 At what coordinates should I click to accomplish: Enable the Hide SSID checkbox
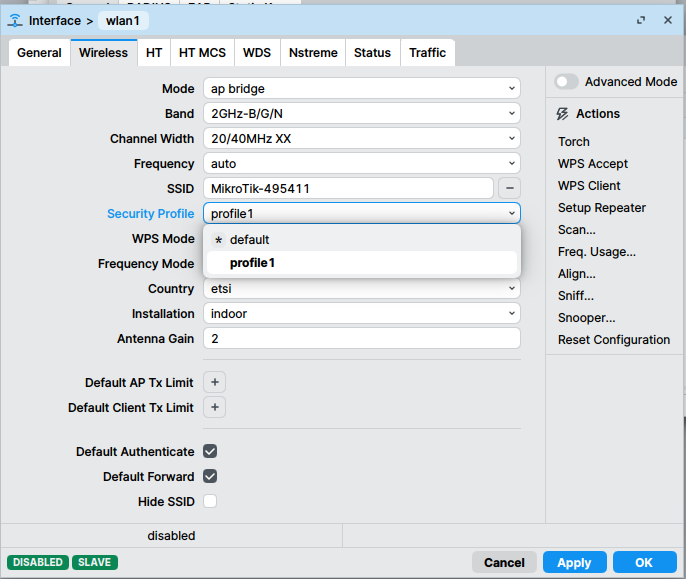[x=210, y=502]
